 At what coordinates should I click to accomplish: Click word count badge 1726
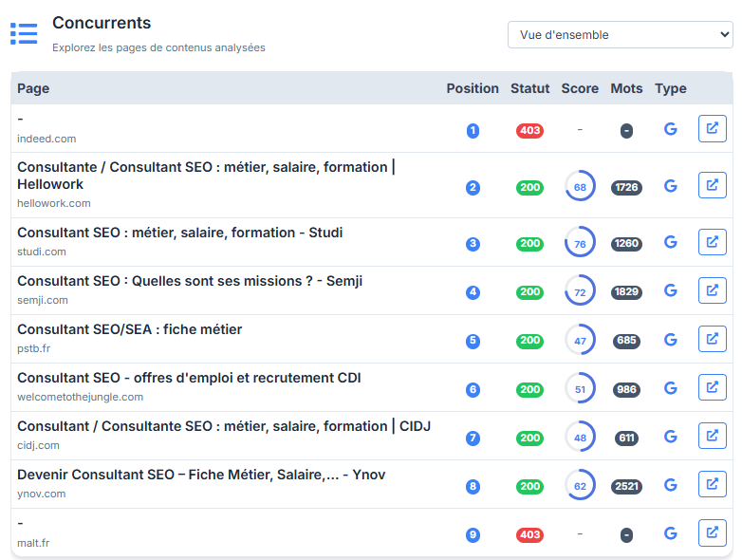click(x=626, y=187)
